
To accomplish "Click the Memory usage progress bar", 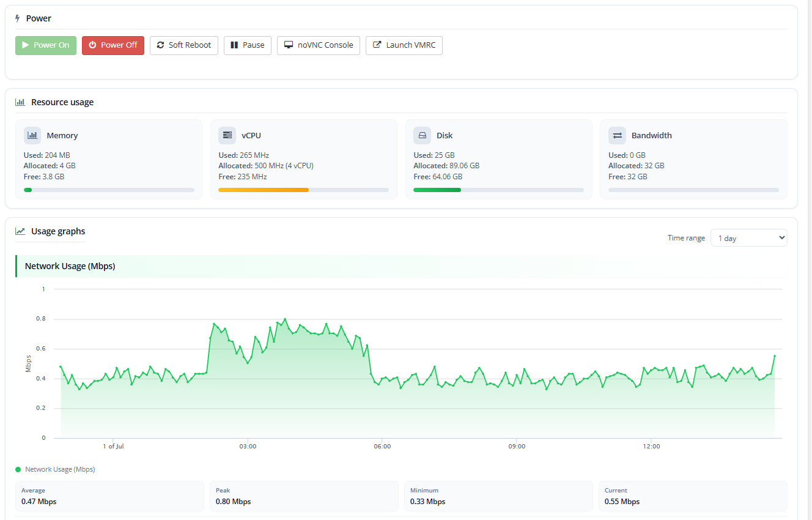I will [x=109, y=190].
